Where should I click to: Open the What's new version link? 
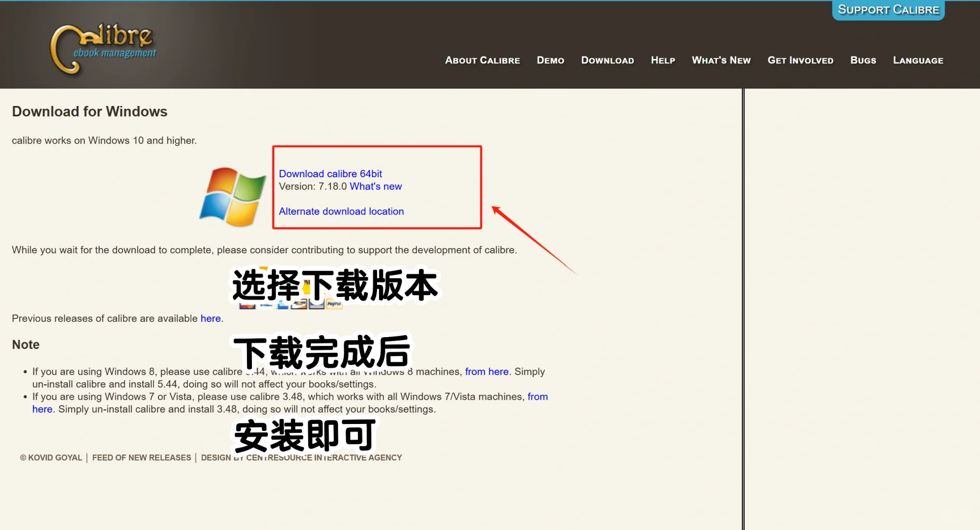[x=376, y=186]
